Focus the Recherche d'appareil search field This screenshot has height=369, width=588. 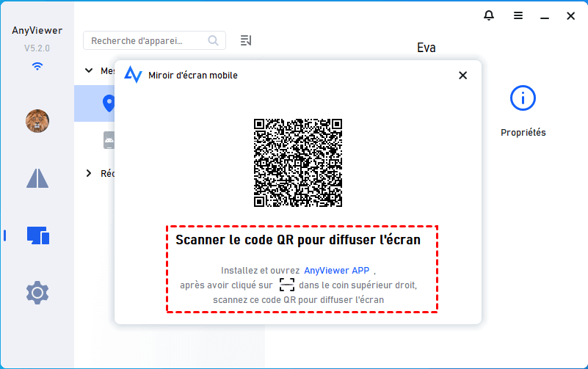[x=154, y=40]
